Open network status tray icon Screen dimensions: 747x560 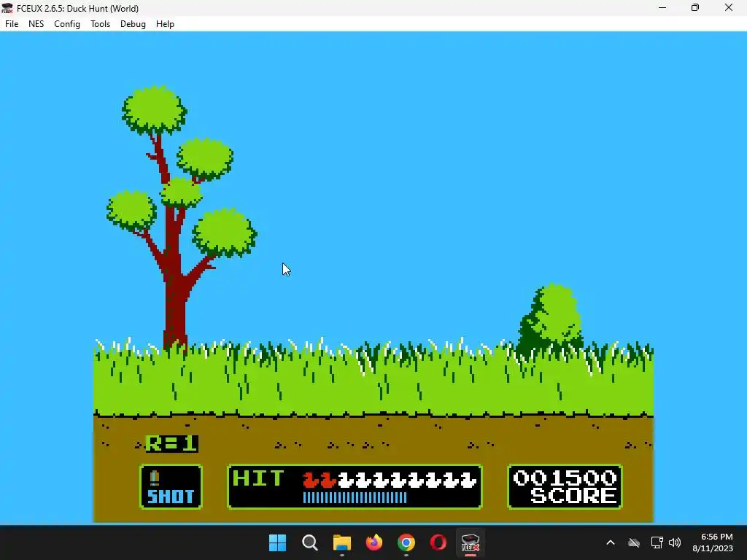pyautogui.click(x=657, y=542)
